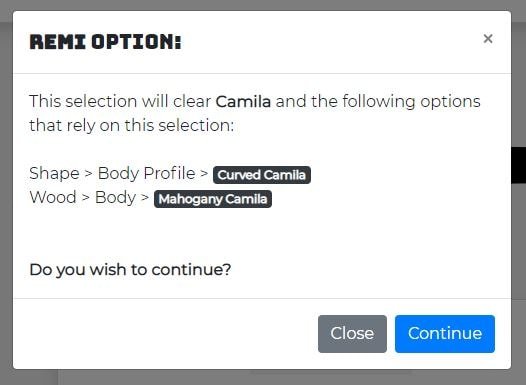
Task: Select the Mahogany Camila badge
Action: click(213, 199)
